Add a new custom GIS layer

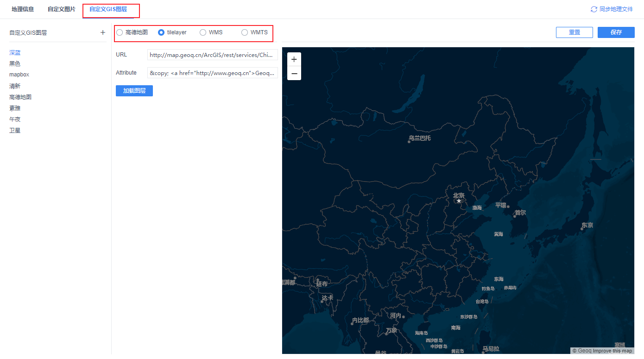pos(103,32)
